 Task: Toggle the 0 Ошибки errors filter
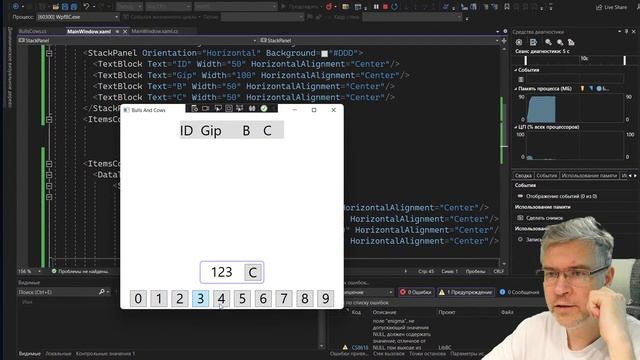click(x=416, y=292)
